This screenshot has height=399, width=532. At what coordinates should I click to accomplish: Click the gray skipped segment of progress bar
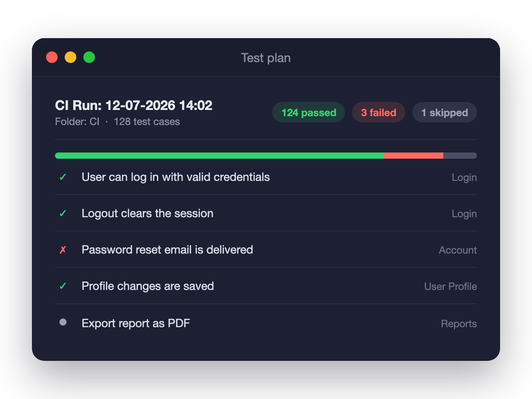(460, 156)
